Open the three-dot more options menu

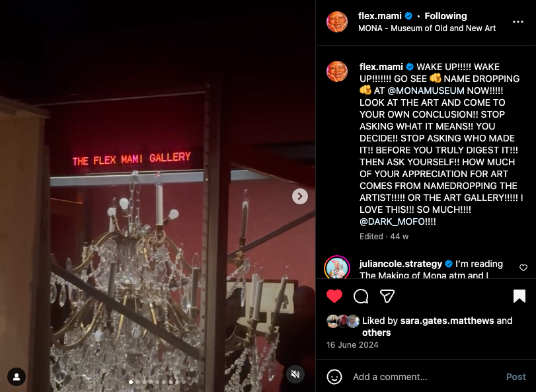[518, 22]
